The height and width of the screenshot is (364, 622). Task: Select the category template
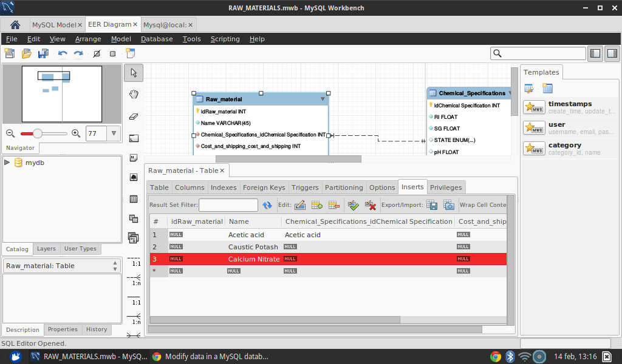570,148
